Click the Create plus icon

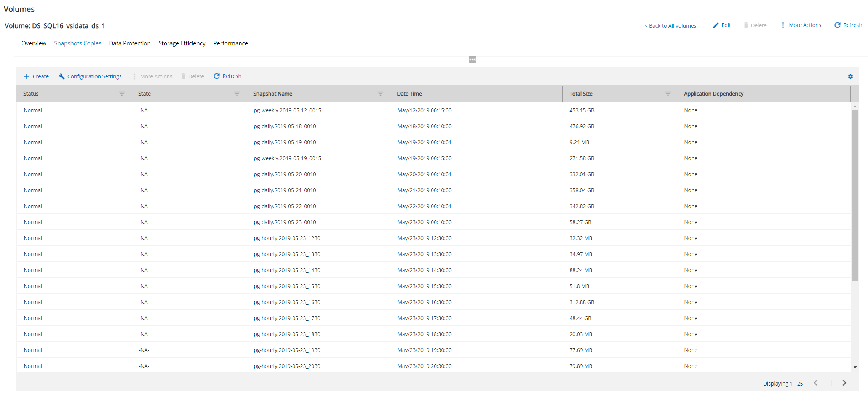27,76
